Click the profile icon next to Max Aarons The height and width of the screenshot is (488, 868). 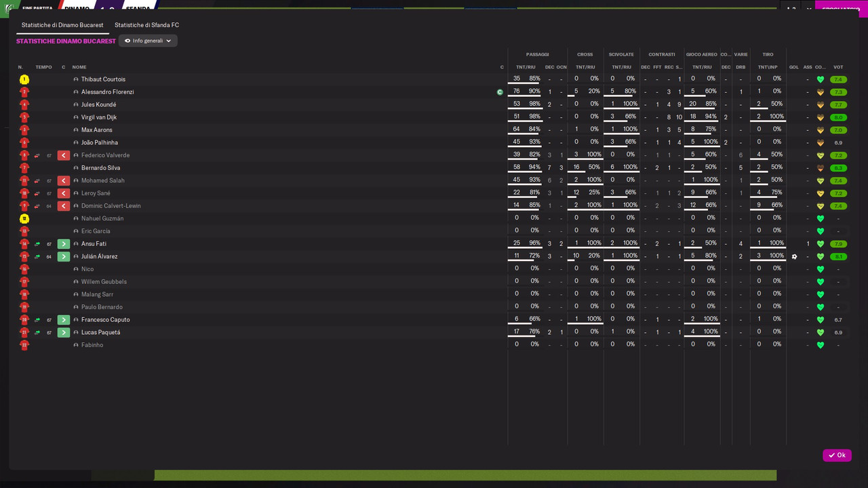point(76,130)
